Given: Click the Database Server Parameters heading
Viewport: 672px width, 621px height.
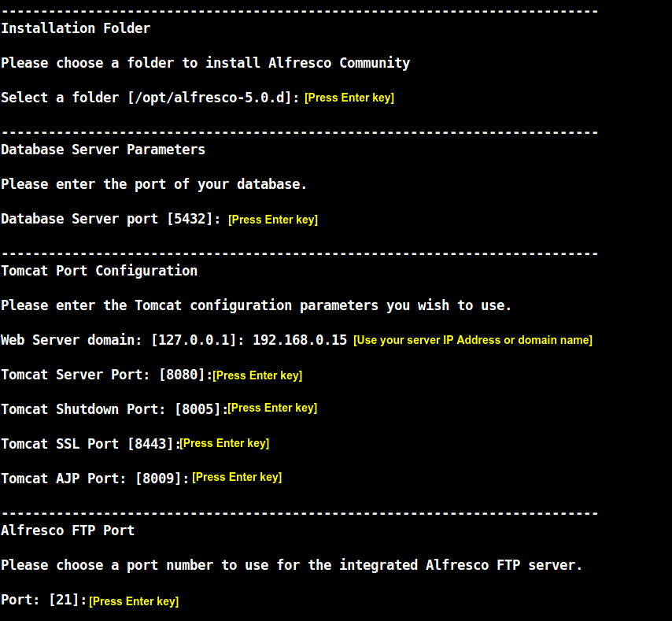Looking at the screenshot, I should coord(103,150).
